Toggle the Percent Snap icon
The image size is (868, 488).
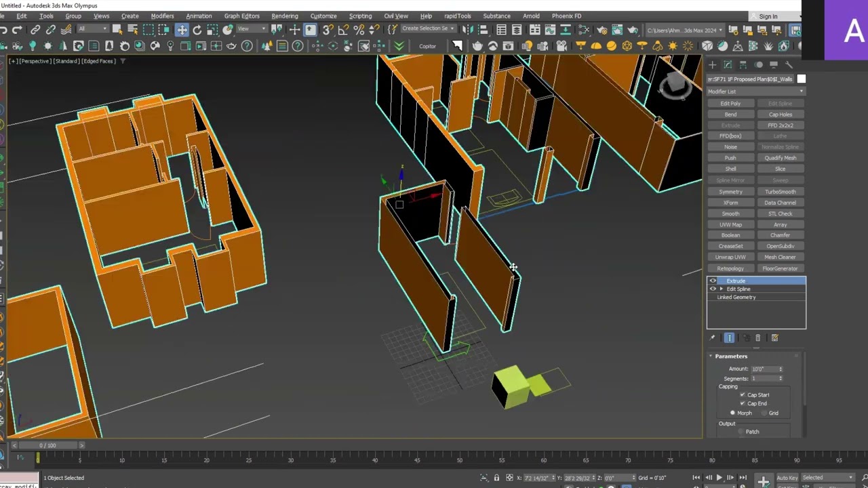[359, 30]
